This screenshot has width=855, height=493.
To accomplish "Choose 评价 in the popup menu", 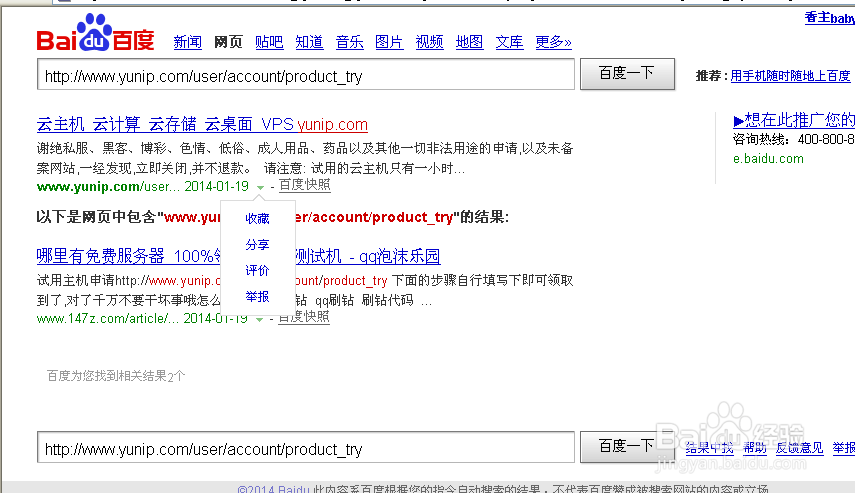I will pos(257,270).
